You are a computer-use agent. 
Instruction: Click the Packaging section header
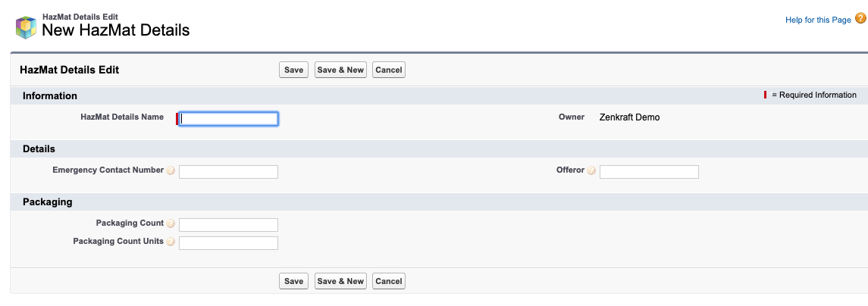pyautogui.click(x=47, y=202)
